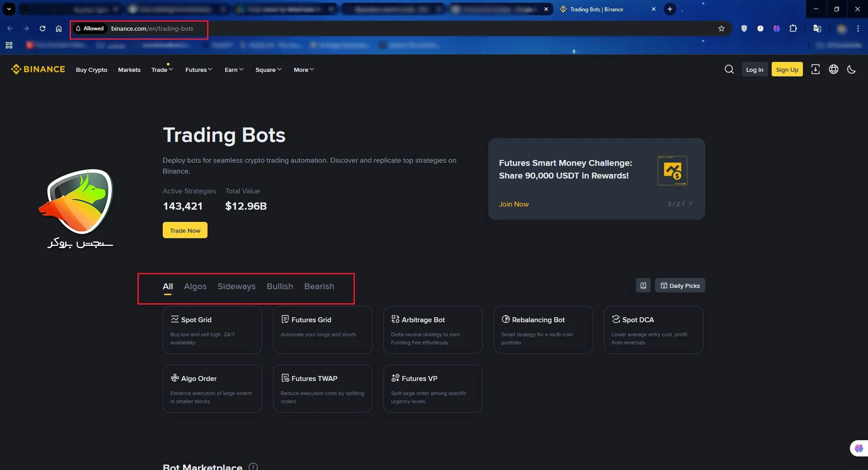The image size is (868, 470).
Task: Select the Bearish tab
Action: [319, 287]
